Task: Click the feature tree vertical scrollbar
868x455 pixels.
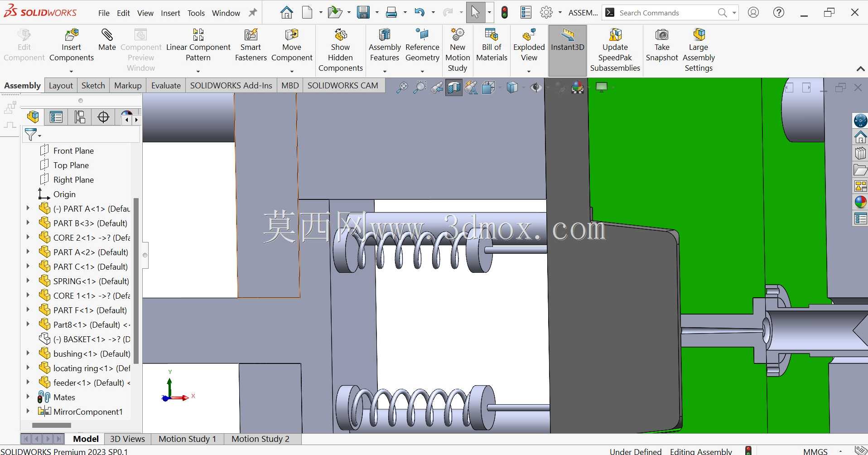Action: (136, 281)
